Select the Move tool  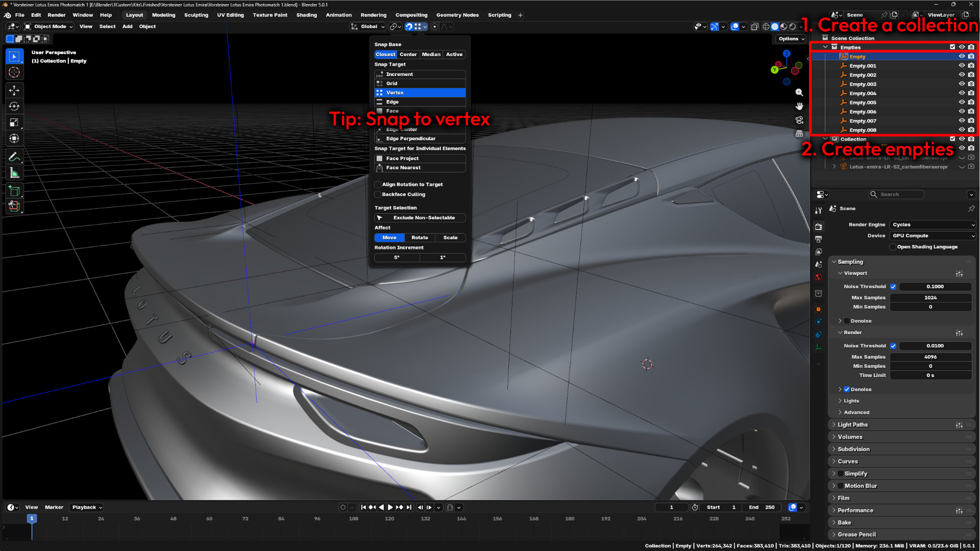click(x=14, y=90)
